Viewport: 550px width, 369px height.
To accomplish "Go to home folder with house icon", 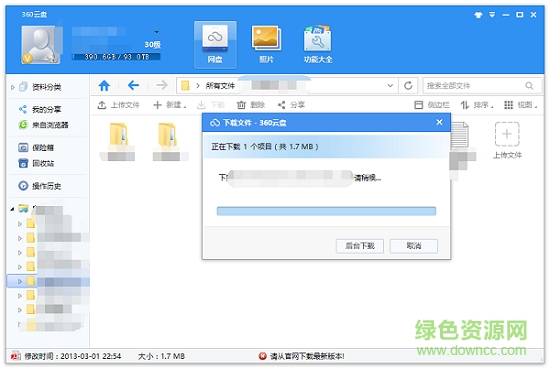I will [x=104, y=85].
